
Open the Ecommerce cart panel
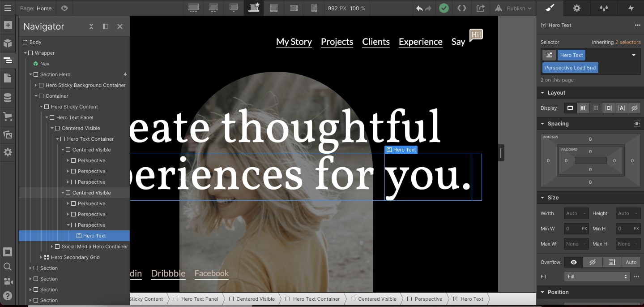pyautogui.click(x=8, y=116)
